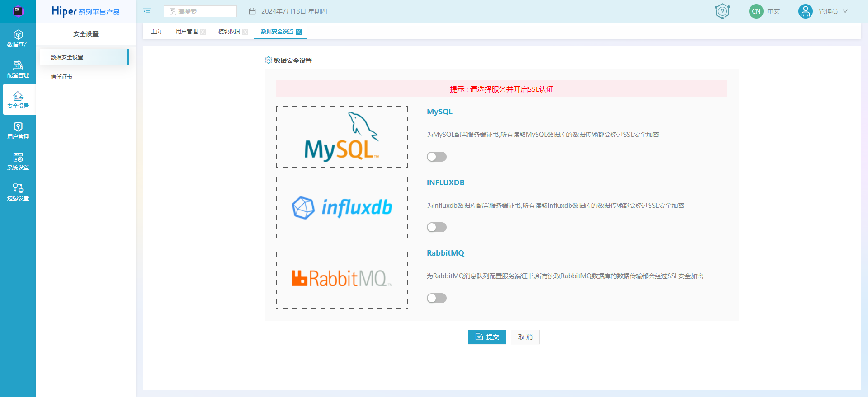This screenshot has width=868, height=397.
Task: Open the 中文 language selector
Action: (x=774, y=11)
